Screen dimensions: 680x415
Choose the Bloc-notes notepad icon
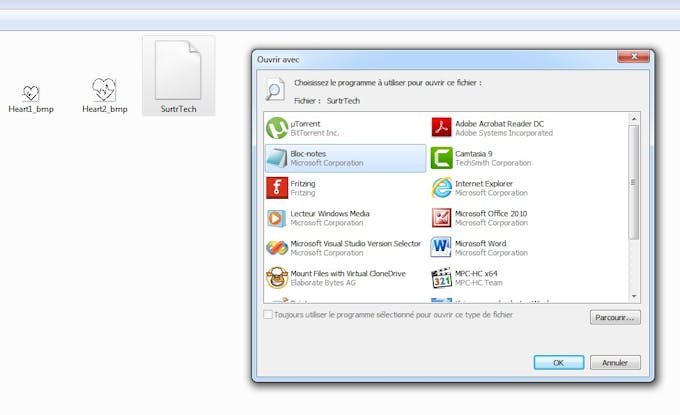(277, 158)
